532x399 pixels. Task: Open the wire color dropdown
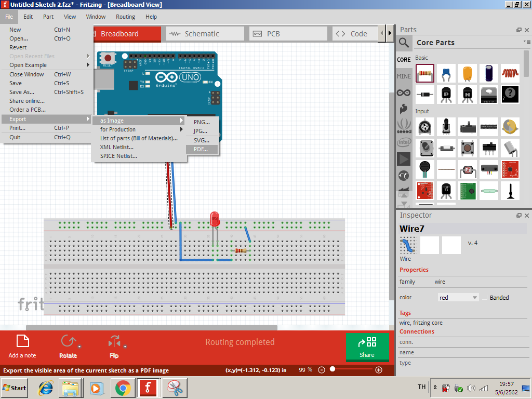click(x=458, y=298)
